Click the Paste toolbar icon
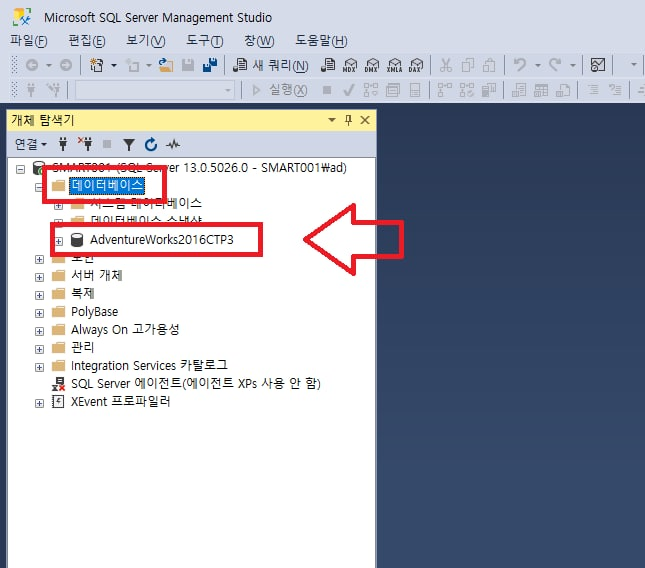The image size is (645, 568). [x=489, y=65]
